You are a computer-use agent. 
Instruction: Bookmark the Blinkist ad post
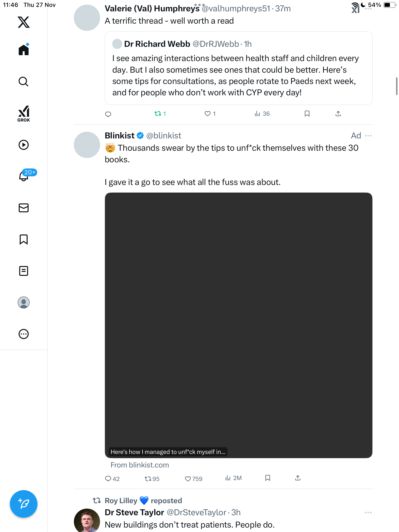268,478
